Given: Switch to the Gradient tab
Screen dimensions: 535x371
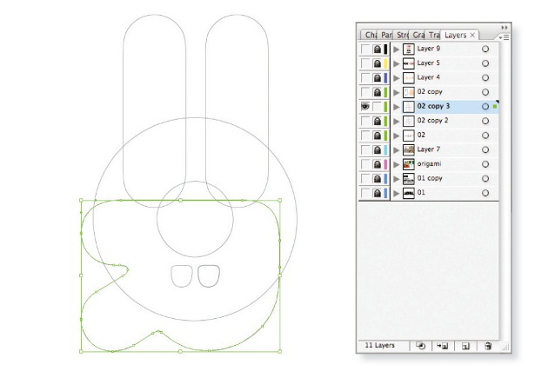Looking at the screenshot, I should click(x=418, y=35).
